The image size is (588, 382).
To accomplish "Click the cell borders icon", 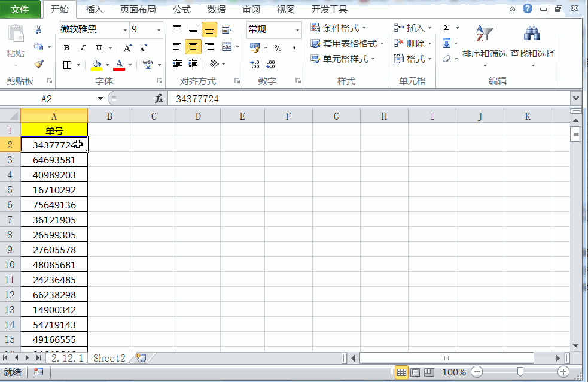I will pos(68,65).
